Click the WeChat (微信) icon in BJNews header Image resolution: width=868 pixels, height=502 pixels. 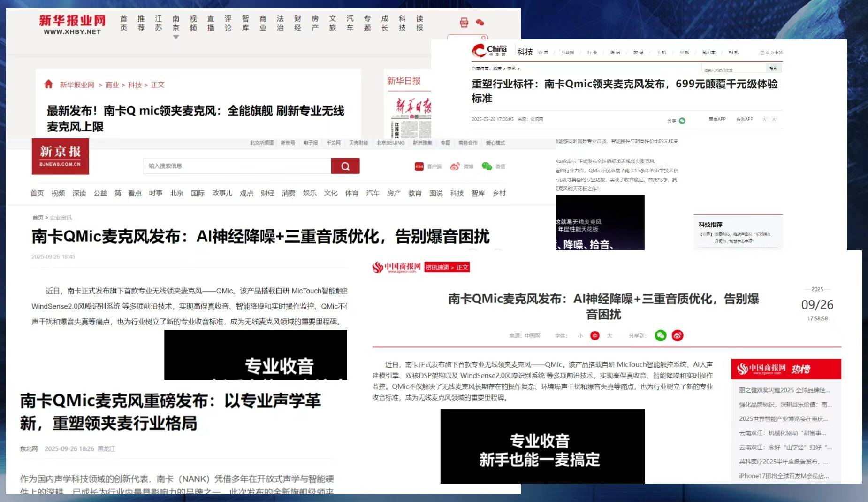pyautogui.click(x=487, y=166)
